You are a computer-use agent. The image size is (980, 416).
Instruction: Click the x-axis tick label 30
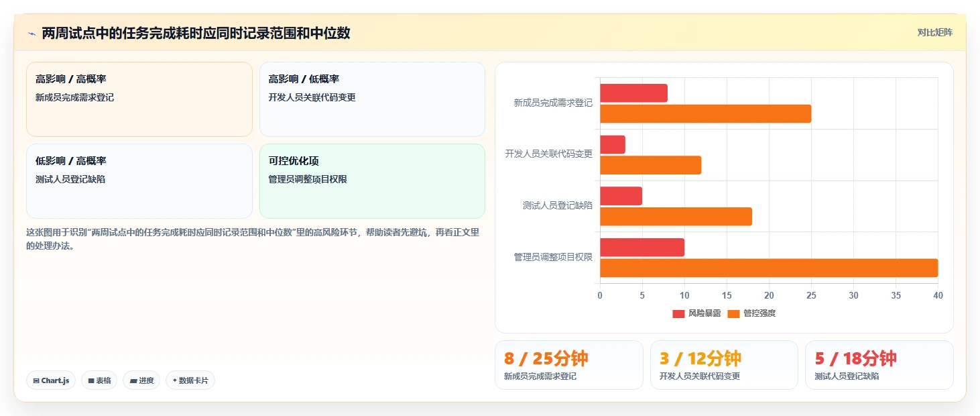pyautogui.click(x=853, y=295)
